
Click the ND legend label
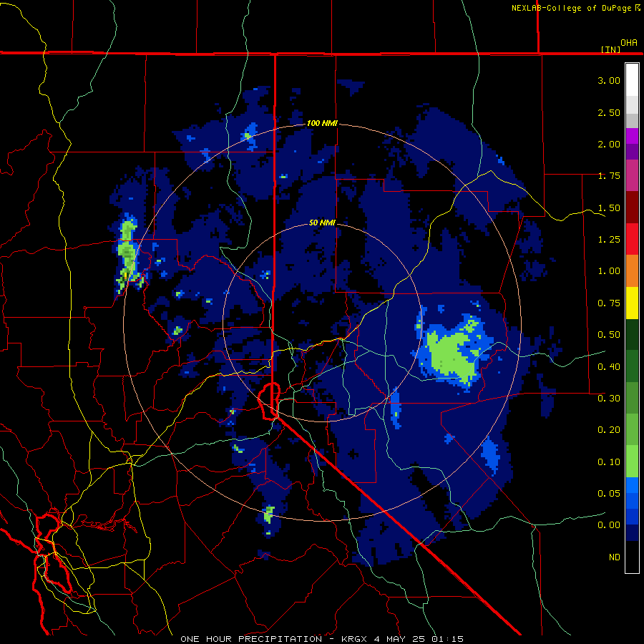pyautogui.click(x=615, y=557)
